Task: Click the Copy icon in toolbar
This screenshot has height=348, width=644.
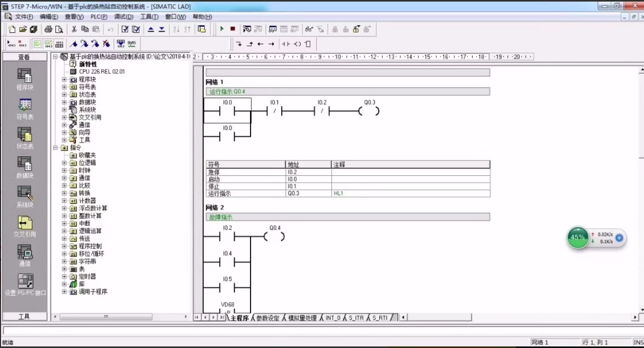Action: click(85, 29)
